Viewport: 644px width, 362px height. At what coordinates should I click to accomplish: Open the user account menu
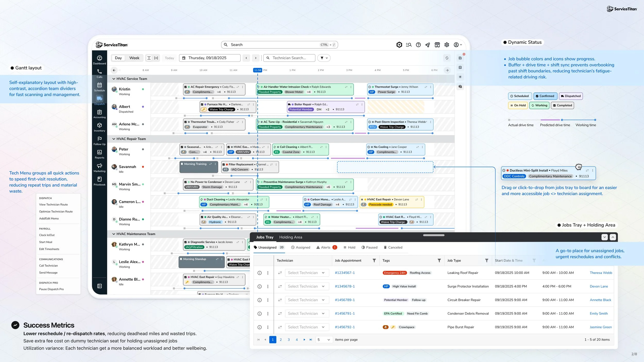(458, 45)
